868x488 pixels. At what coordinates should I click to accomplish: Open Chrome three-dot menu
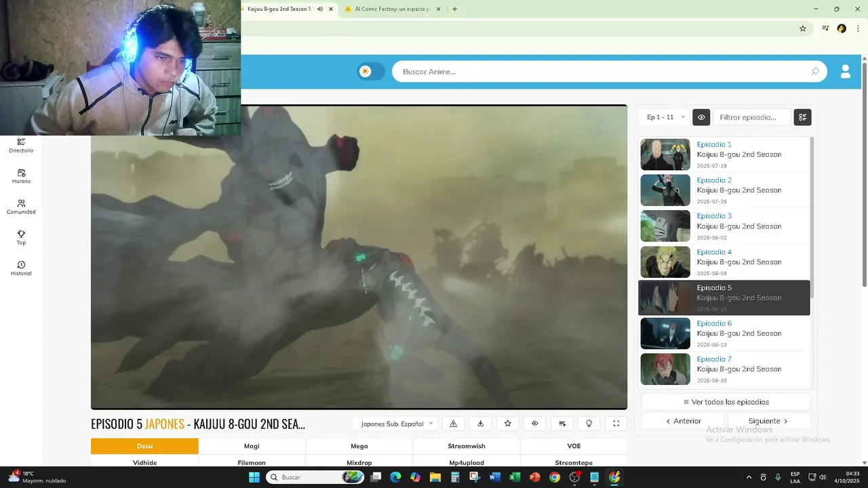click(x=858, y=28)
